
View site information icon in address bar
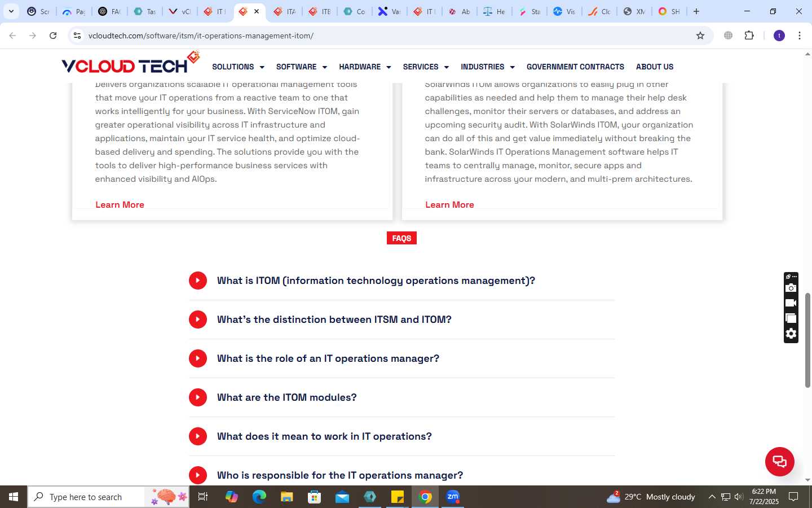tap(77, 36)
